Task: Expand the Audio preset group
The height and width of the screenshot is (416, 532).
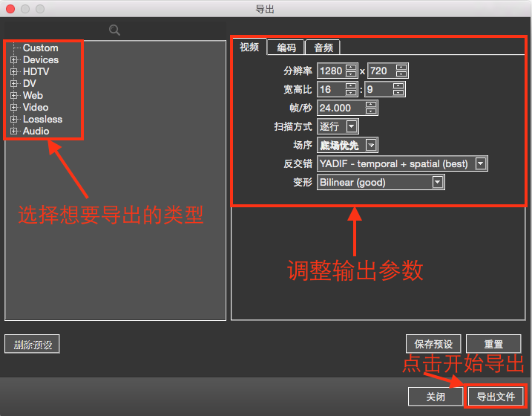Action: [x=13, y=131]
